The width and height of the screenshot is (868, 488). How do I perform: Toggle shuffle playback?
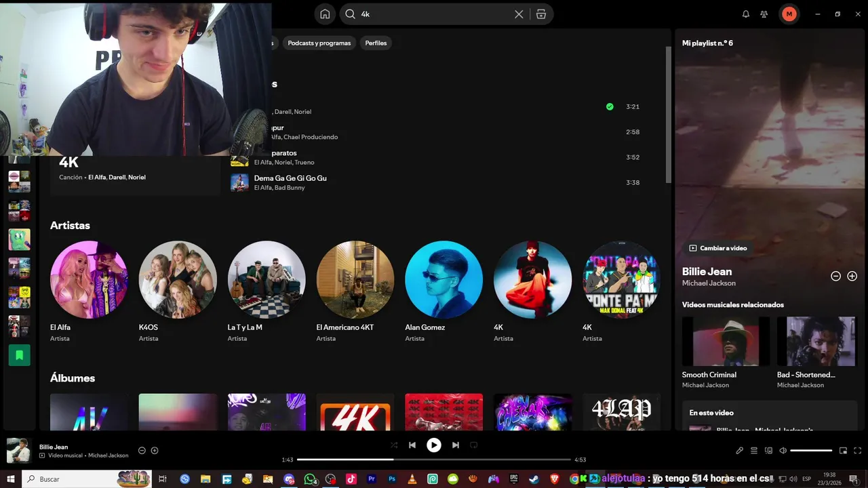394,445
